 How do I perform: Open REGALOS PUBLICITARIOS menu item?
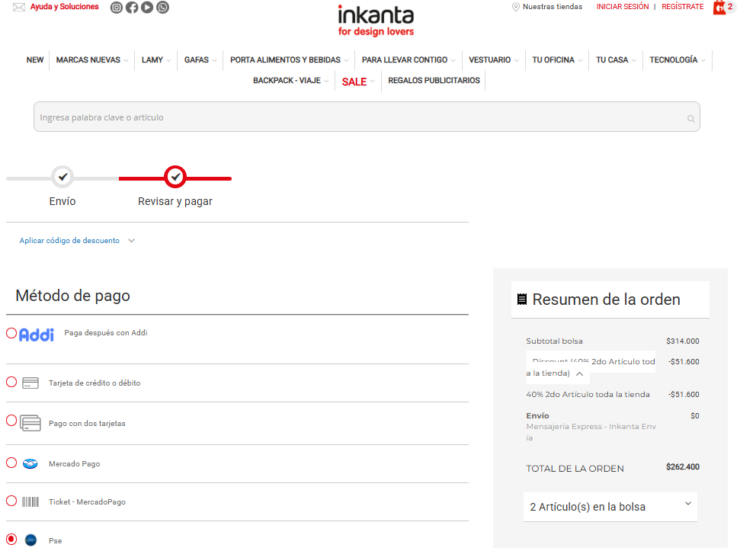tap(434, 81)
